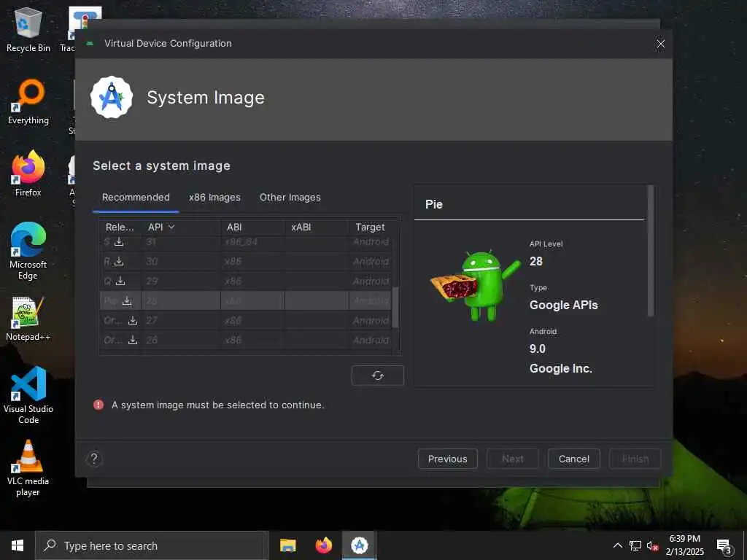Select the API 31 cell

[182, 242]
